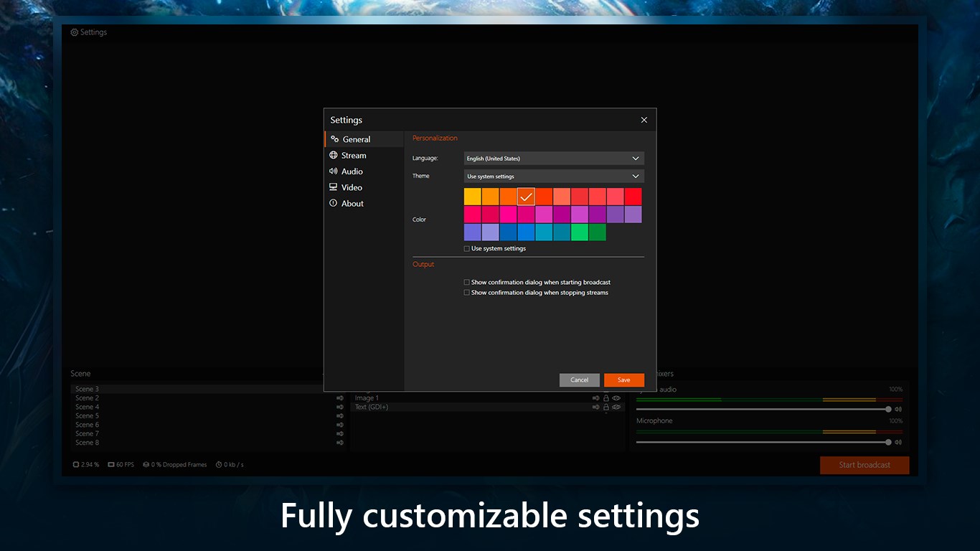Click the transition icon on Scene 5 row
The width and height of the screenshot is (980, 551).
[x=340, y=416]
